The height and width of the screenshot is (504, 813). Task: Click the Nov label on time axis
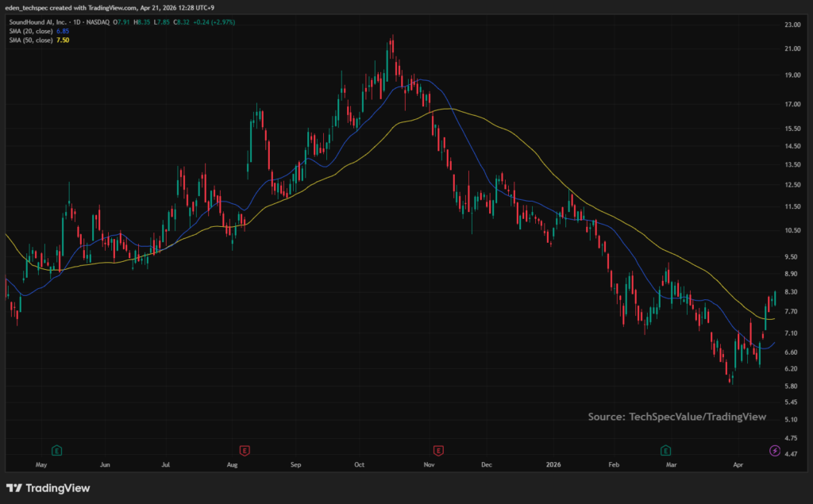pyautogui.click(x=429, y=464)
